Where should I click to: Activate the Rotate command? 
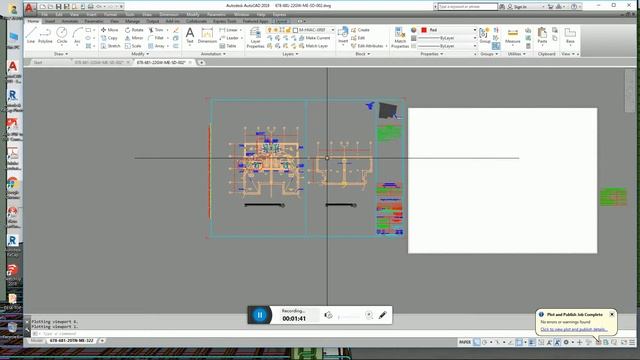(x=134, y=30)
